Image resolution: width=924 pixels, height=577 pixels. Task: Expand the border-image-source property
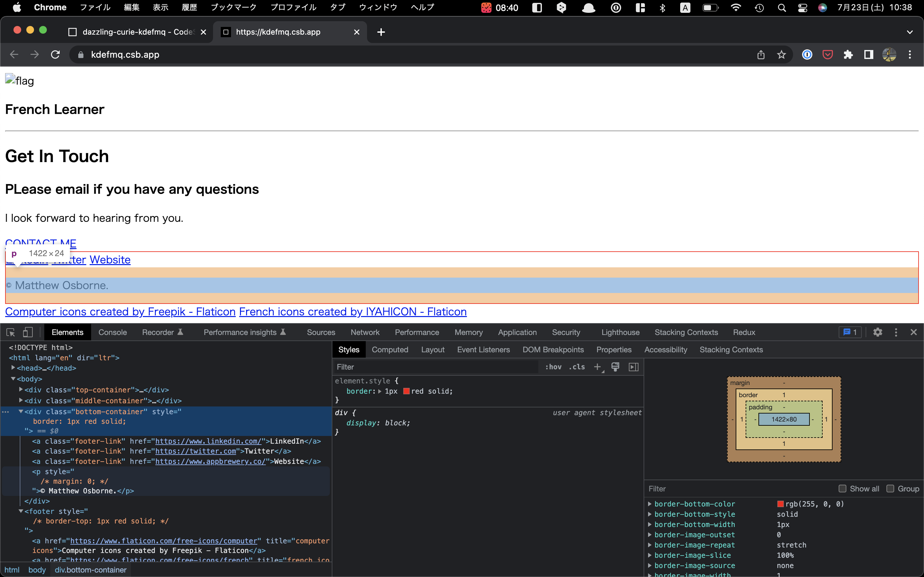click(650, 565)
